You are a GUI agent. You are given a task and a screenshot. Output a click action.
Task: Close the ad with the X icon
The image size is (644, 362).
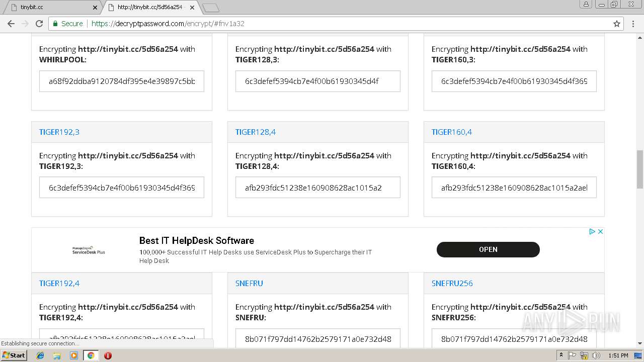(600, 232)
